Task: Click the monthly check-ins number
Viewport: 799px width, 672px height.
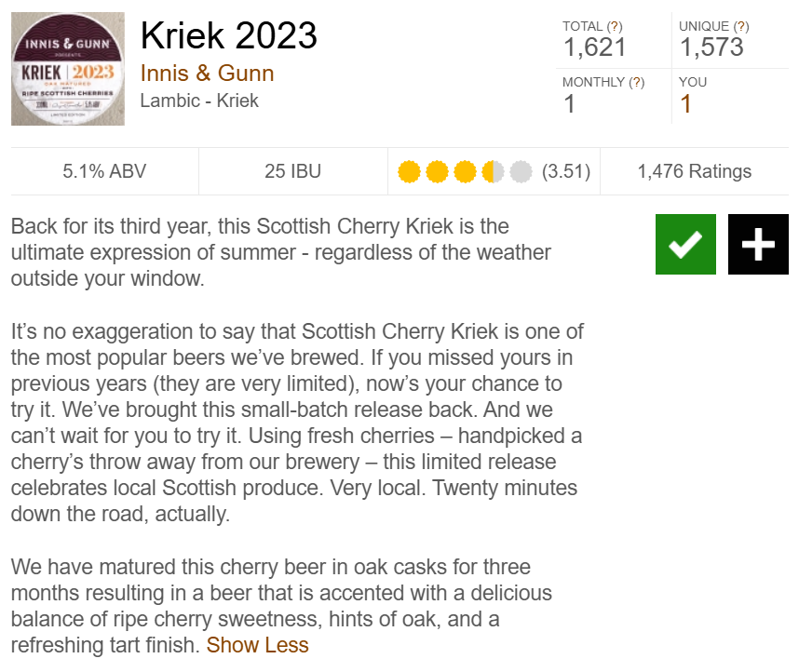Action: 569,104
